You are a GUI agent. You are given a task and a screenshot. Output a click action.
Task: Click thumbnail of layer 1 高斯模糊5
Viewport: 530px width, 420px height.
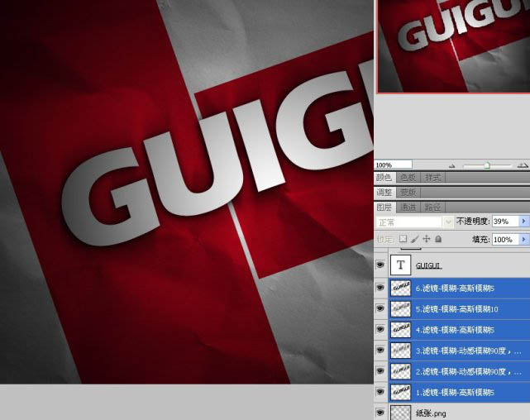[400, 392]
